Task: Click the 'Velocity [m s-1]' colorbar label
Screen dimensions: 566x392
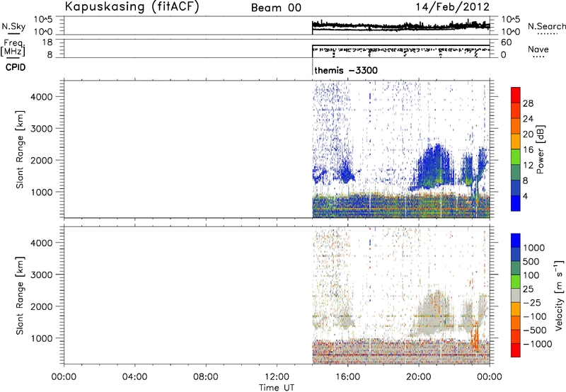Action: point(559,295)
